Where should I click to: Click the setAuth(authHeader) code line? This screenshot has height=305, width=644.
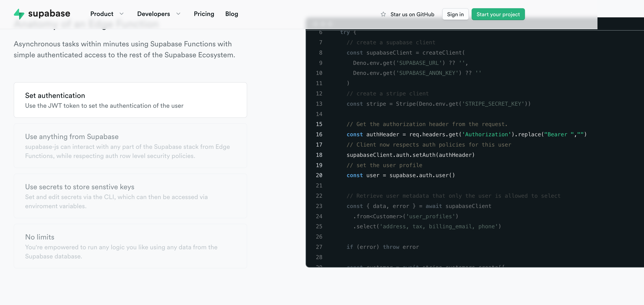tap(410, 155)
